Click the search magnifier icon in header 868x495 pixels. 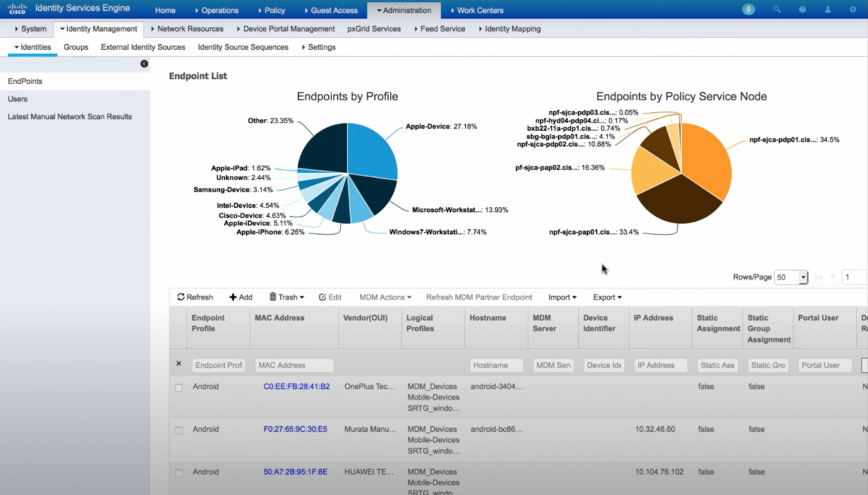pyautogui.click(x=777, y=10)
